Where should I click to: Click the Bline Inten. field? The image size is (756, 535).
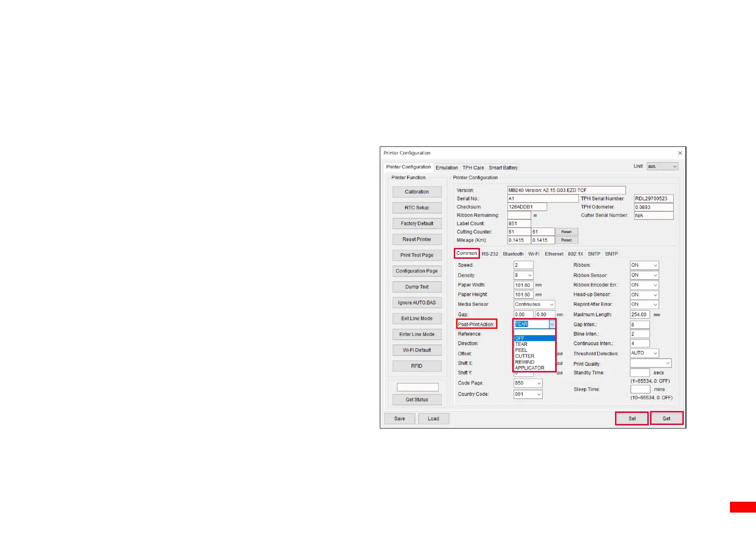pos(640,334)
